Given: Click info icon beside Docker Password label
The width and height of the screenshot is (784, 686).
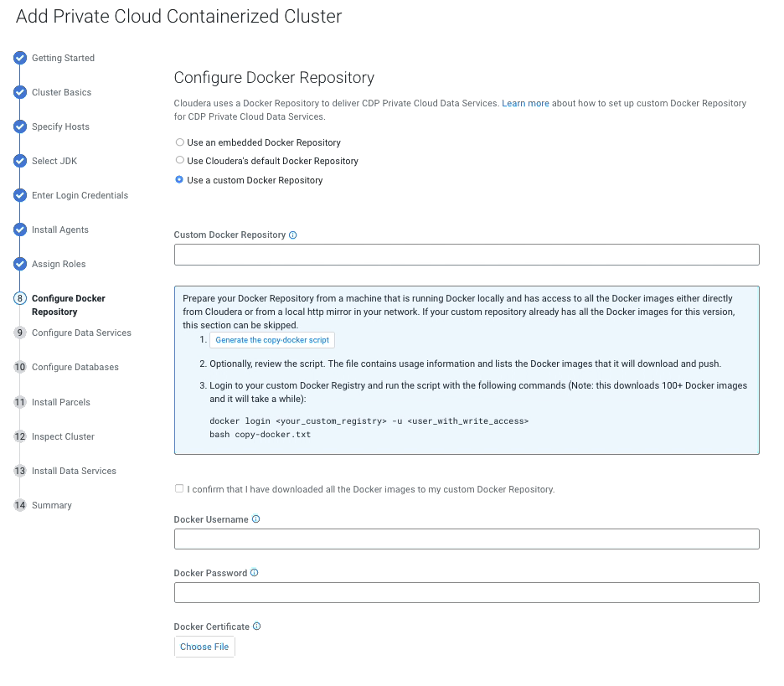Looking at the screenshot, I should [x=255, y=573].
